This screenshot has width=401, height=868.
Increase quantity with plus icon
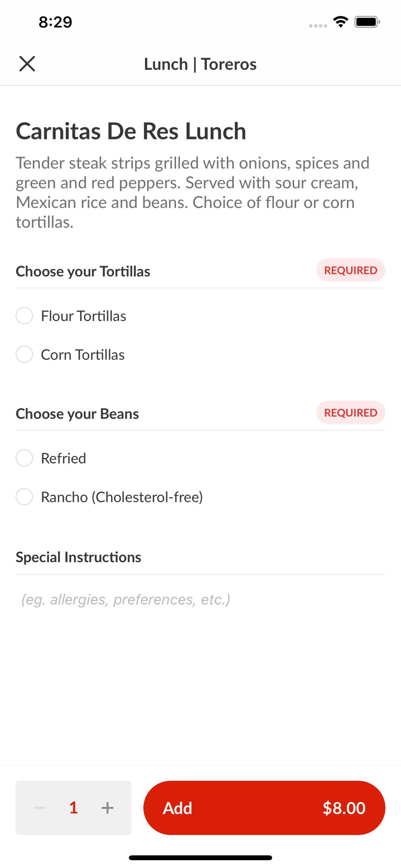107,808
